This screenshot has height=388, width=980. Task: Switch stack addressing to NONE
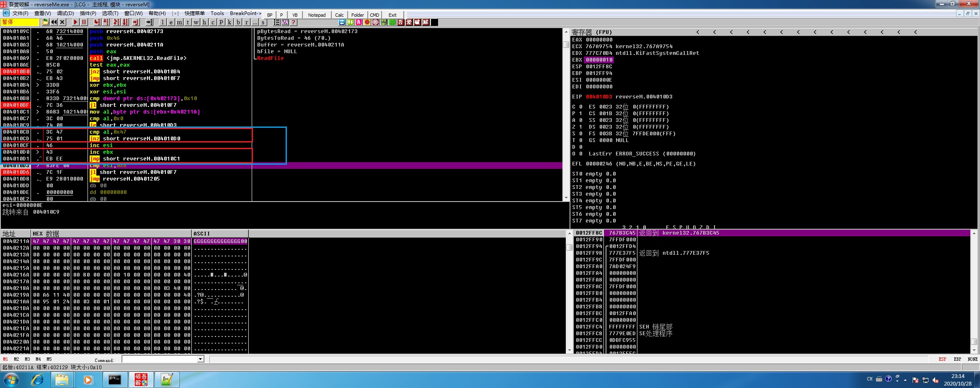[972, 359]
